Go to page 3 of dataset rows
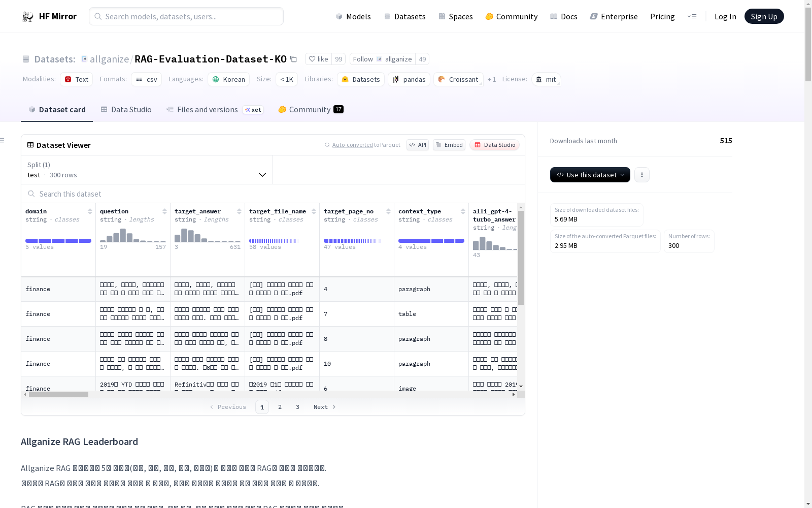Image resolution: width=812 pixels, height=508 pixels. tap(297, 407)
